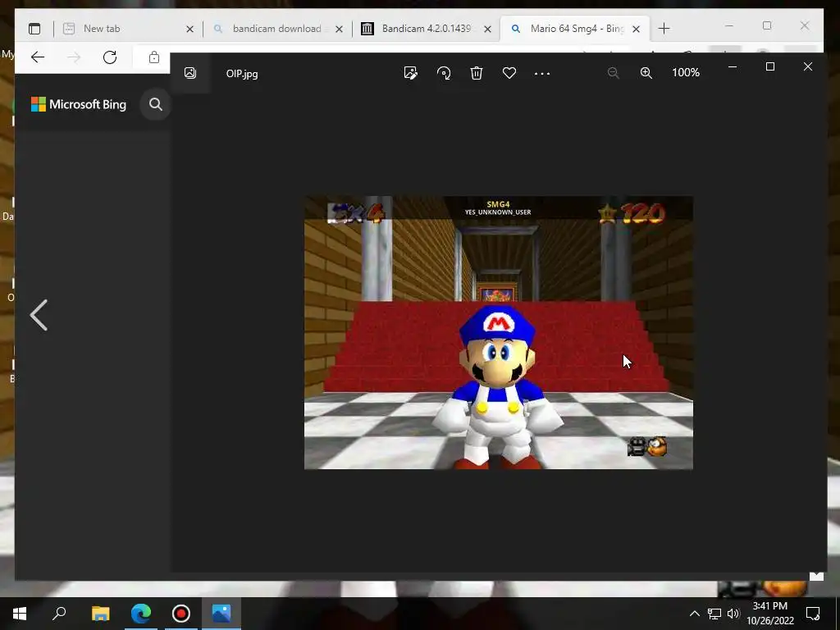Zoom in with magnifier plus icon
The width and height of the screenshot is (840, 630).
pos(646,73)
